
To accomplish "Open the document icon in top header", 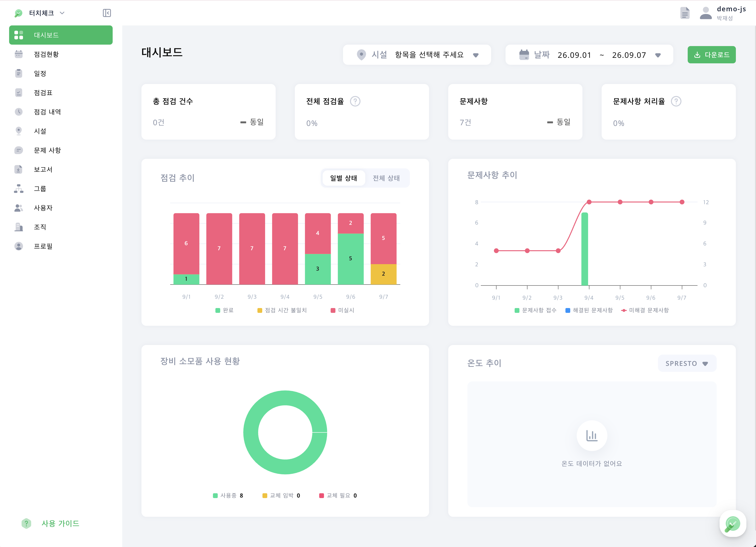I will pos(685,13).
